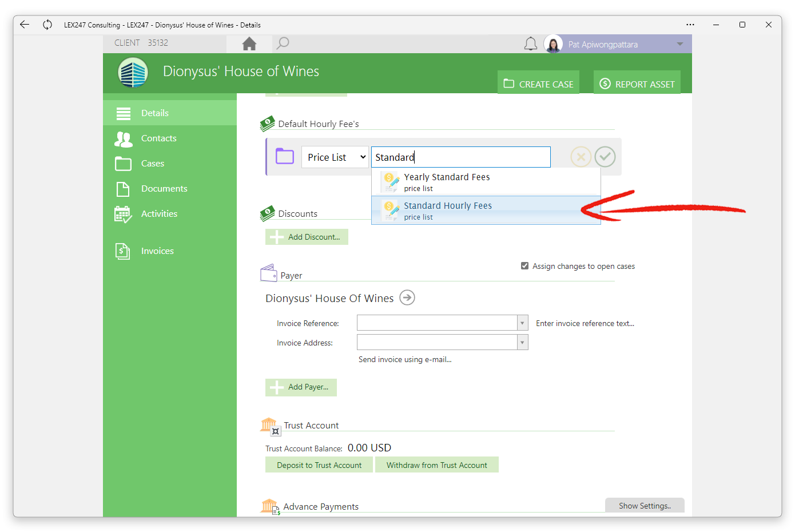Open the window's three-dot more options menu
This screenshot has height=532, width=795.
690,25
